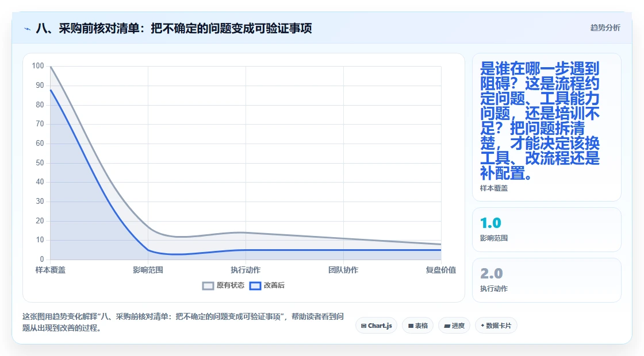Click the 2.0 value in the 执行动作 card
This screenshot has height=356, width=644.
coord(491,273)
